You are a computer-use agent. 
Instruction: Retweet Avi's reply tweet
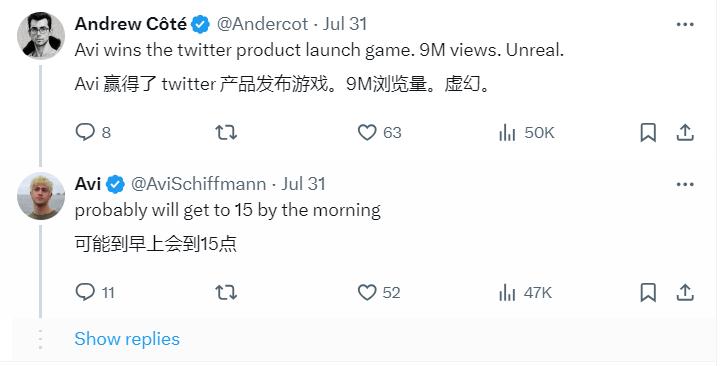(226, 292)
